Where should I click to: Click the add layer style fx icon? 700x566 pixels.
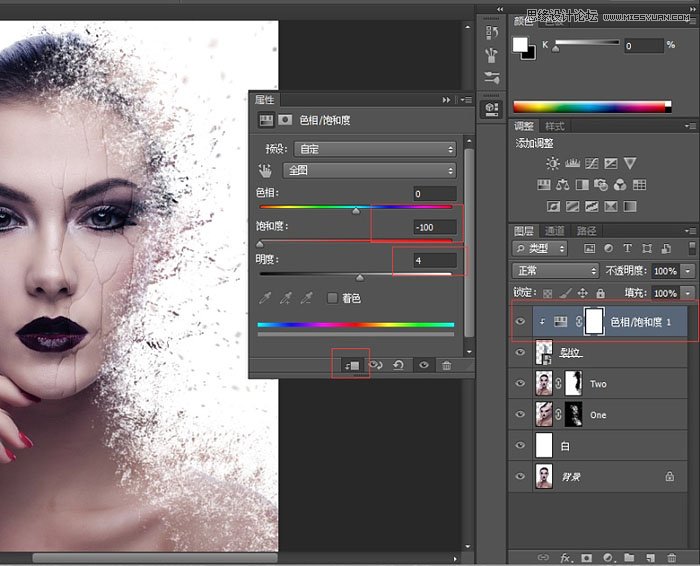[565, 556]
